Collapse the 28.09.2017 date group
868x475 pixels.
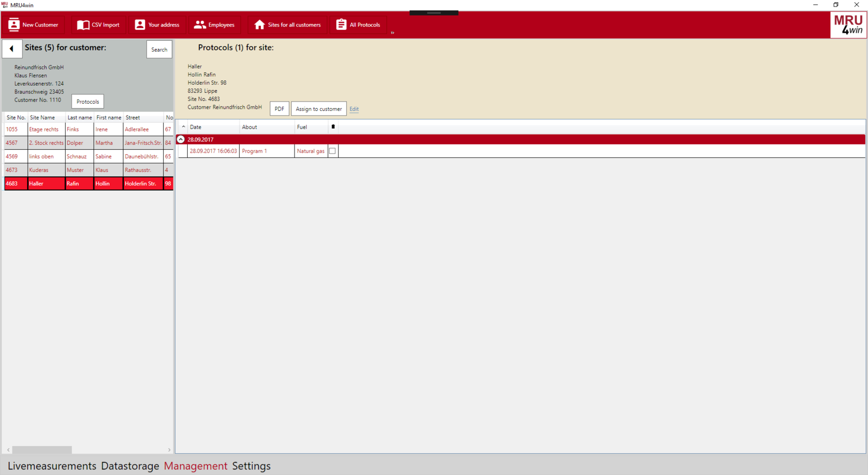tap(181, 140)
